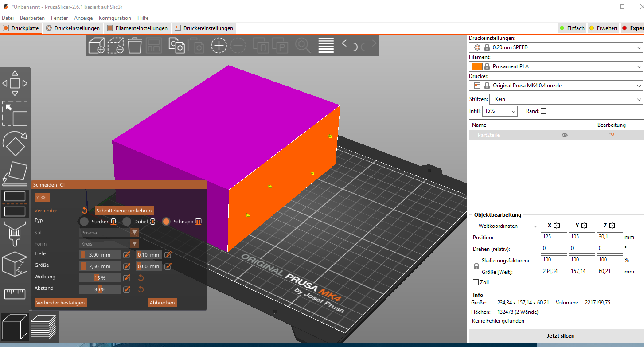Click the Remove instance minus icon

pyautogui.click(x=238, y=45)
